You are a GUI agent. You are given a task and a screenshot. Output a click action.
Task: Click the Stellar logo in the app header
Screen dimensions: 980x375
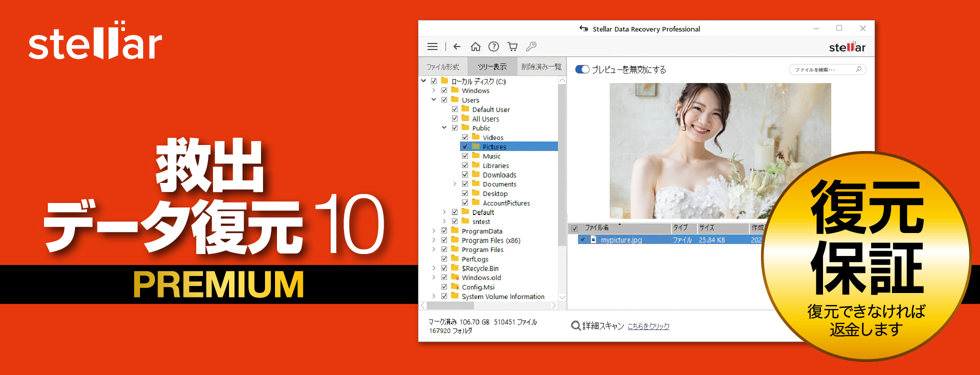click(x=847, y=47)
